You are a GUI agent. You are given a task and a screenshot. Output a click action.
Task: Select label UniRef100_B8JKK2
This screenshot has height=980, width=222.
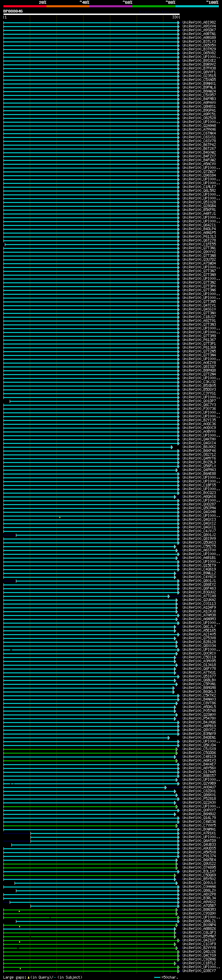[199, 447]
